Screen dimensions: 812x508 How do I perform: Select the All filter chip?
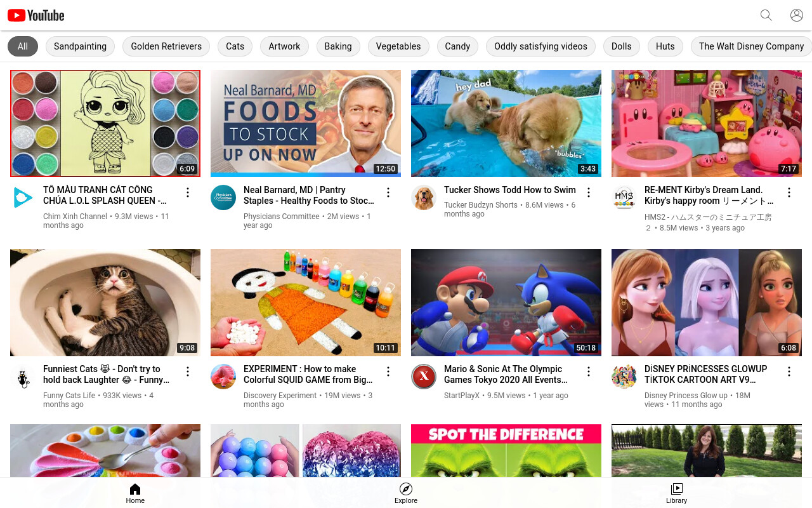(x=23, y=46)
